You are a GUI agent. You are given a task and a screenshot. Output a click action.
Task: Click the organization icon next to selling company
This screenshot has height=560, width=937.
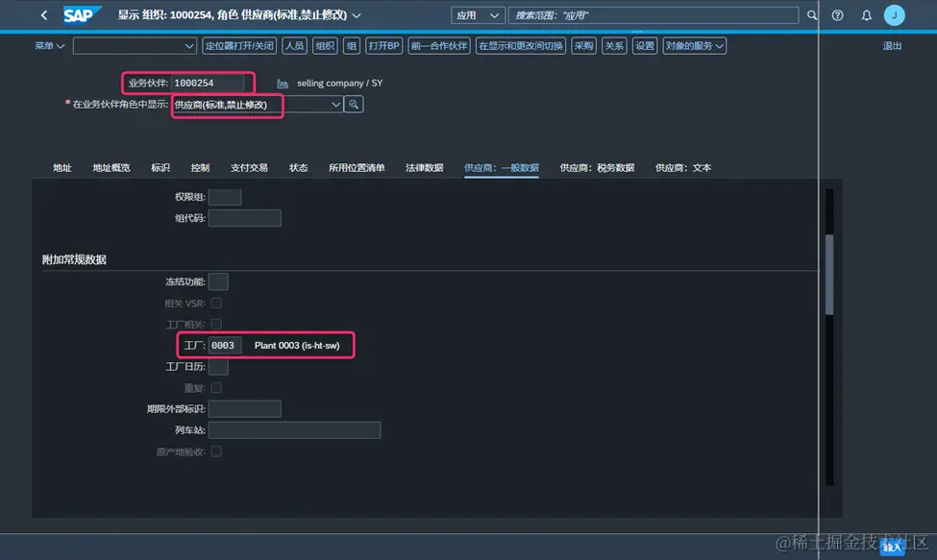click(x=282, y=84)
